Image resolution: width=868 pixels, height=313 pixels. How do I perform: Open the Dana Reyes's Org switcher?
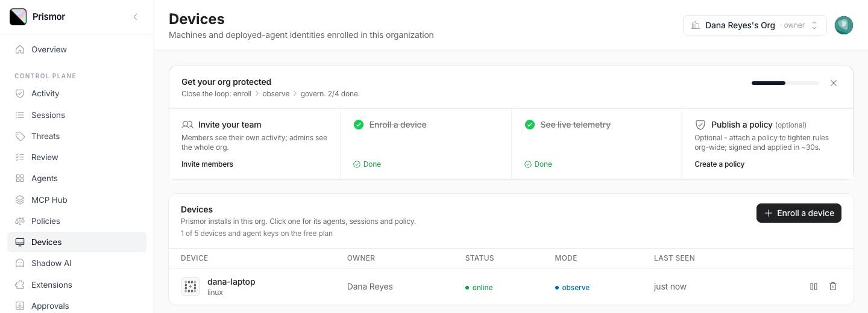(x=755, y=25)
